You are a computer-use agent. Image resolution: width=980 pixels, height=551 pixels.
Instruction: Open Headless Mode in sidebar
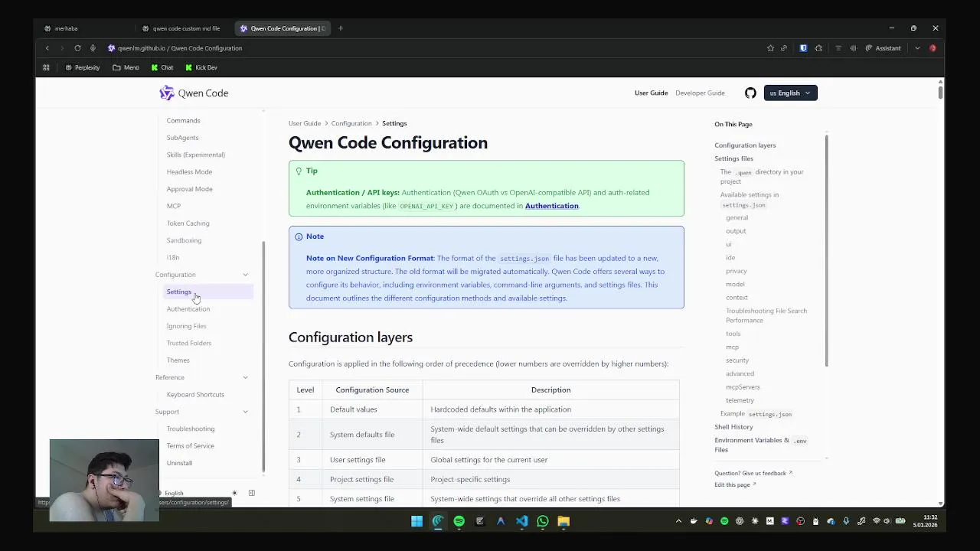(x=189, y=172)
